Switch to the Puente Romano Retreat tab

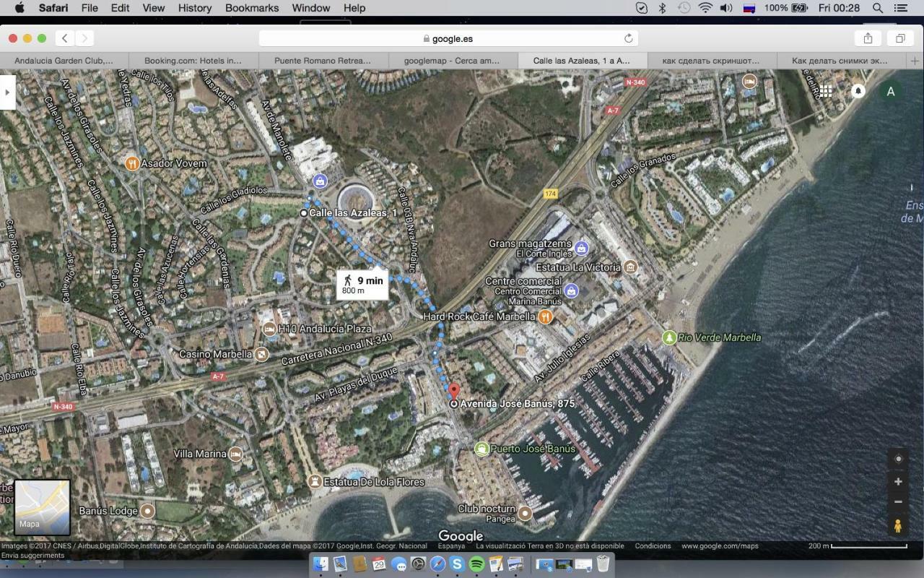click(x=323, y=61)
